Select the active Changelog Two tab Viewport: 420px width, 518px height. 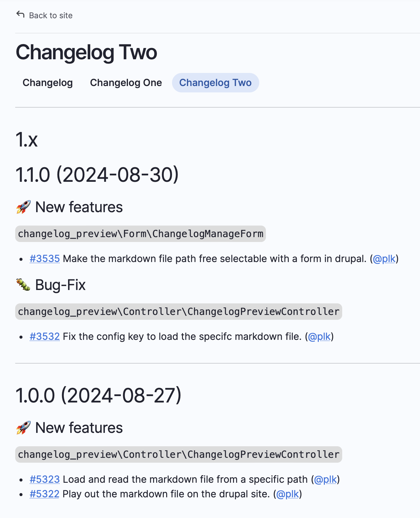[215, 82]
